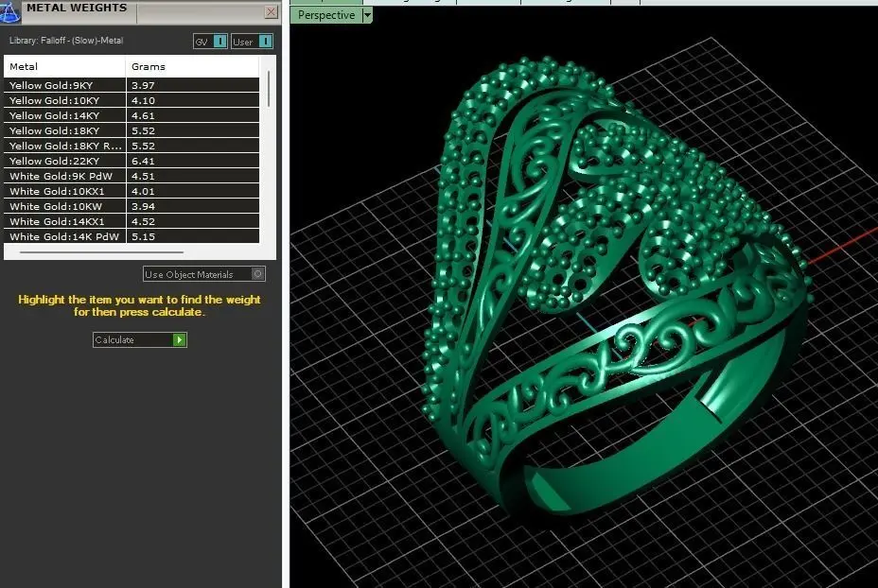Click the metal list vertical scrollbar
This screenshot has width=878, height=588.
[x=269, y=89]
